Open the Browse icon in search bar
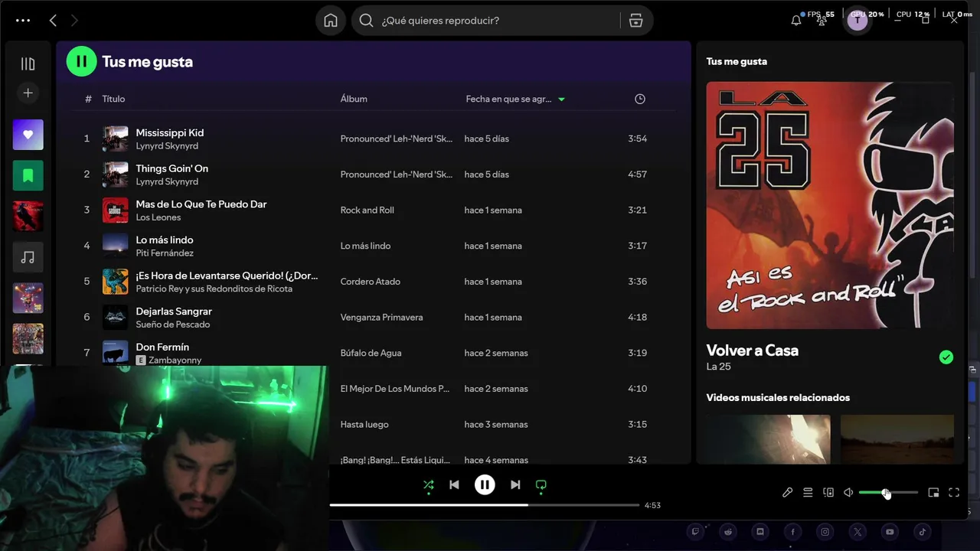This screenshot has height=551, width=980. pyautogui.click(x=635, y=21)
